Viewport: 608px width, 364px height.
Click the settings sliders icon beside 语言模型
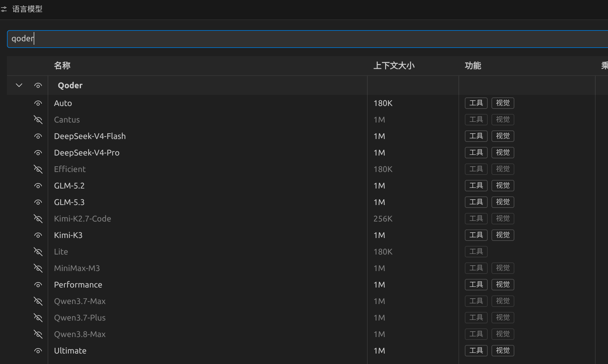(4, 9)
